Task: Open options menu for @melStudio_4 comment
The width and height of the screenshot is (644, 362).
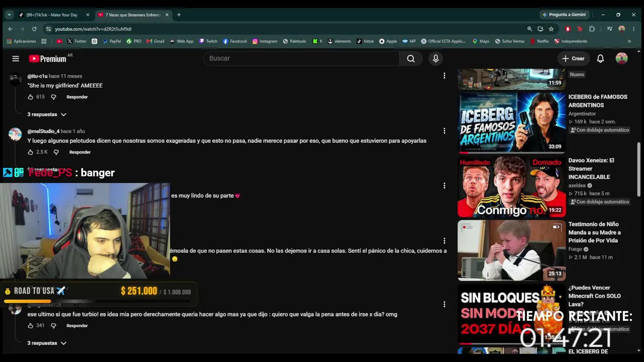Action: pos(444,131)
